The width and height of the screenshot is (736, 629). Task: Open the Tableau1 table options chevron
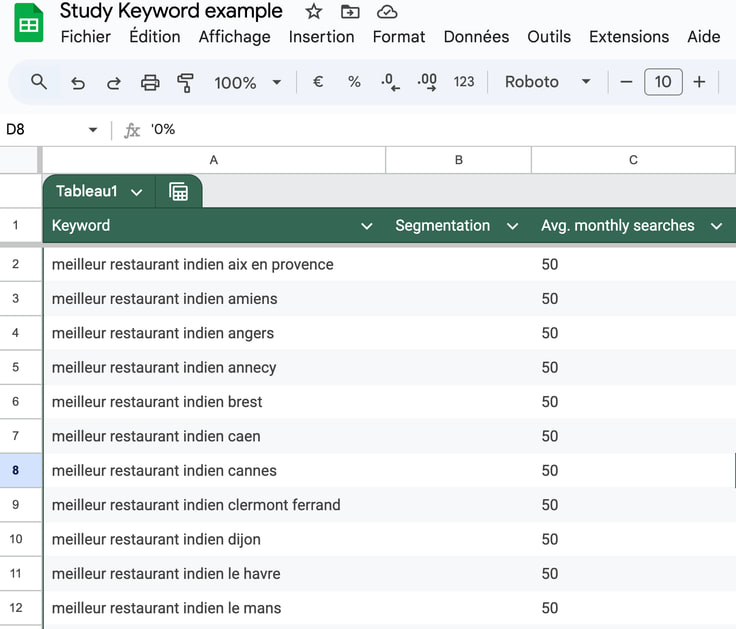point(137,192)
